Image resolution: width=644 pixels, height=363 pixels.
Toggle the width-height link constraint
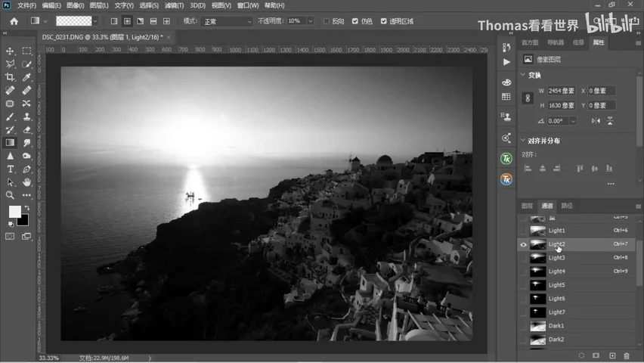click(528, 98)
